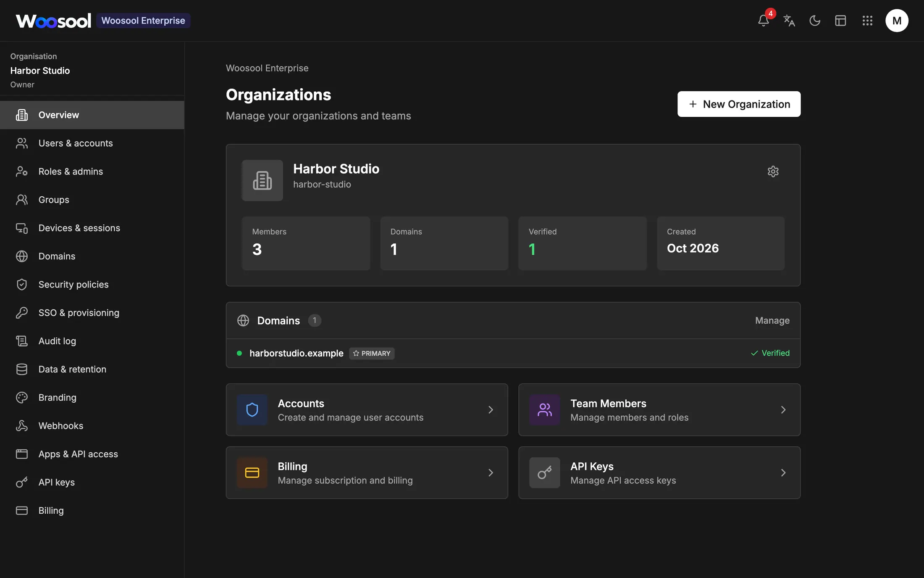Go to Users & accounts
Image resolution: width=924 pixels, height=578 pixels.
point(92,143)
